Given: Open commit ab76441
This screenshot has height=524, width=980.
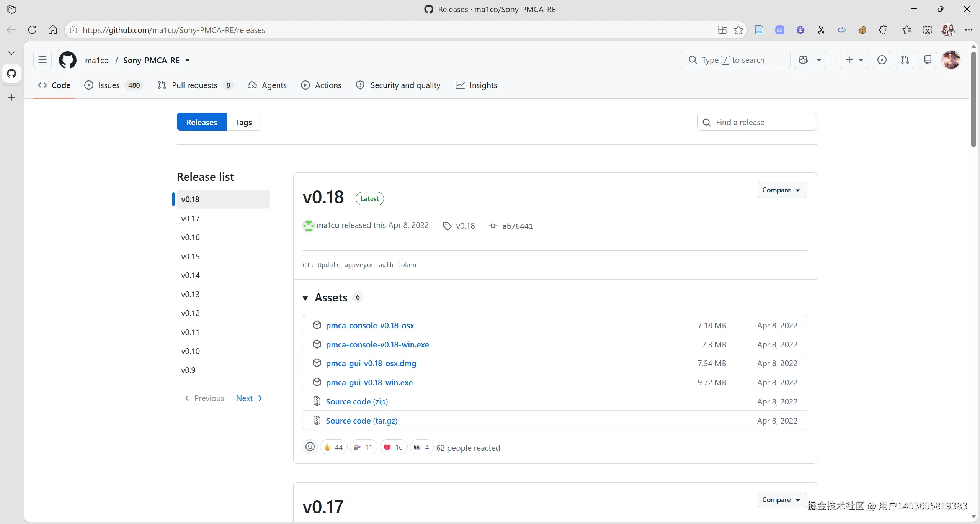Looking at the screenshot, I should click(517, 226).
